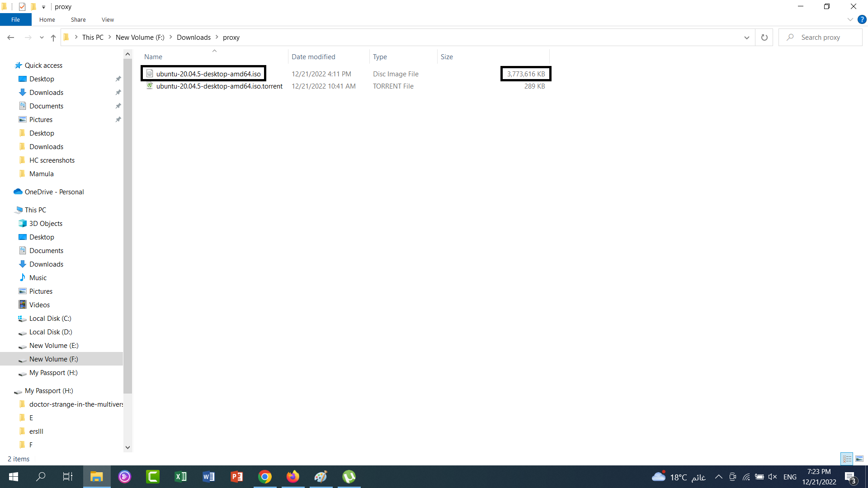Open recent locations dropdown arrow
Screen dimensions: 868x488
tap(42, 38)
